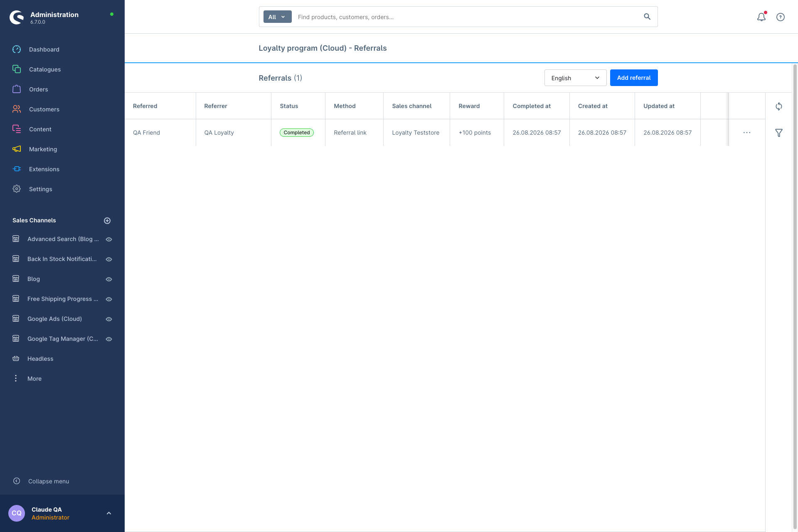Open Dashboard menu item
Image resolution: width=798 pixels, height=532 pixels.
[44, 49]
